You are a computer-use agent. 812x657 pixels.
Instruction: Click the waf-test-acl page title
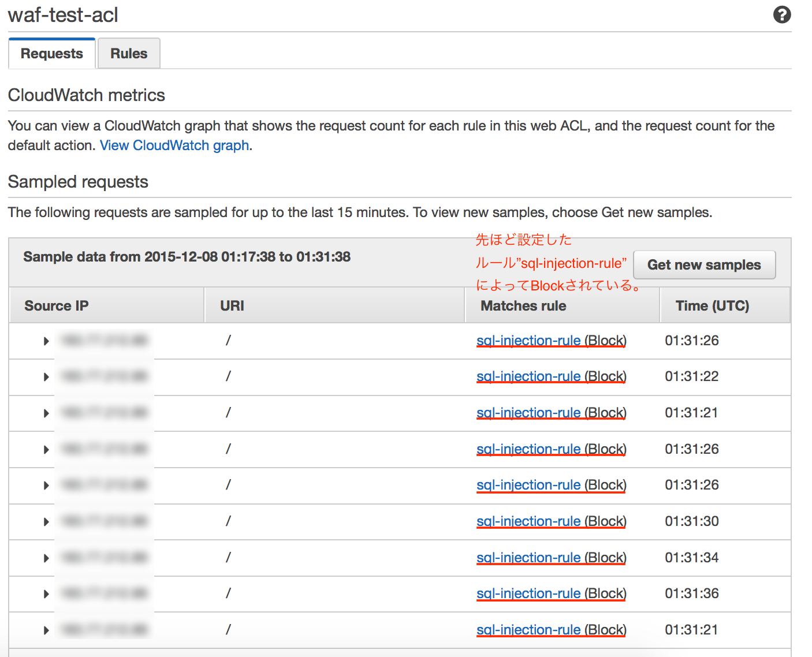point(62,15)
